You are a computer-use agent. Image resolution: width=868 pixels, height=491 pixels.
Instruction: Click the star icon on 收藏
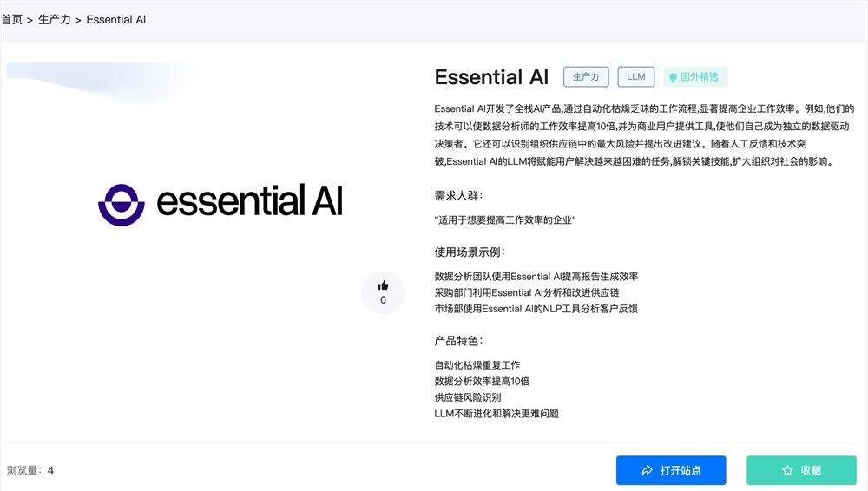pos(788,470)
